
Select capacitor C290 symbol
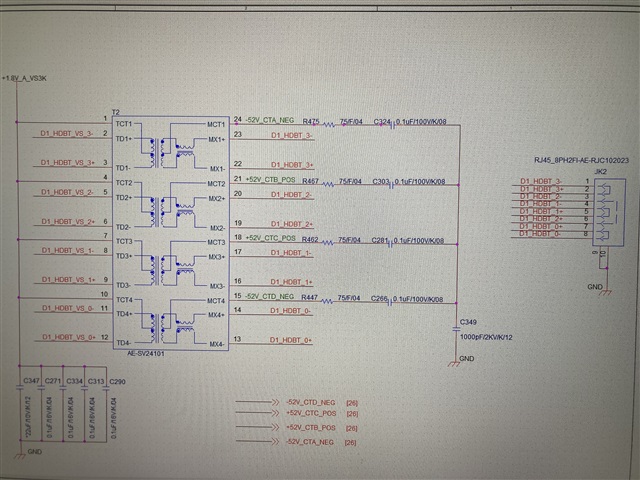106,389
